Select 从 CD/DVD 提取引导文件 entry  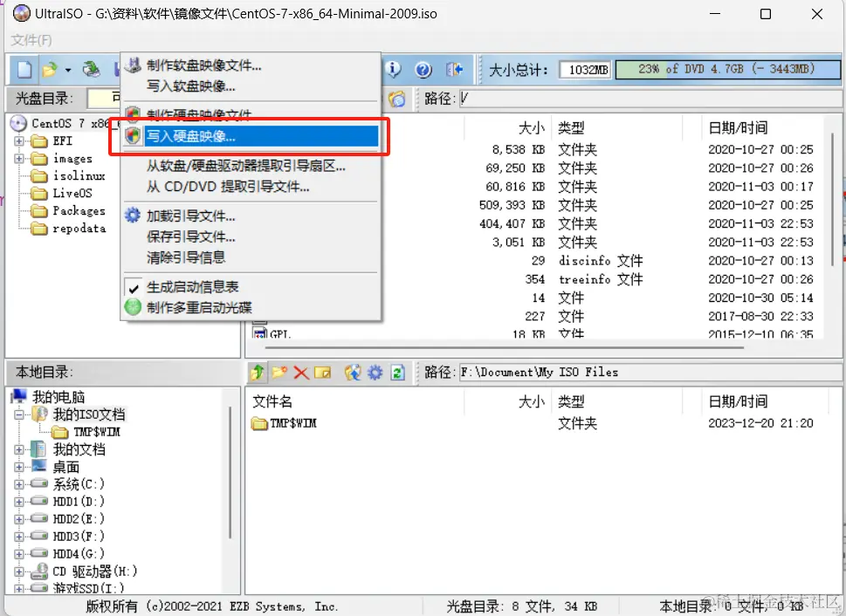251,188
